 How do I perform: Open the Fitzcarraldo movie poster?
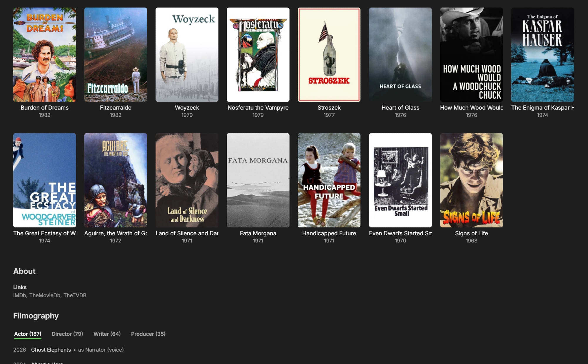click(x=116, y=55)
